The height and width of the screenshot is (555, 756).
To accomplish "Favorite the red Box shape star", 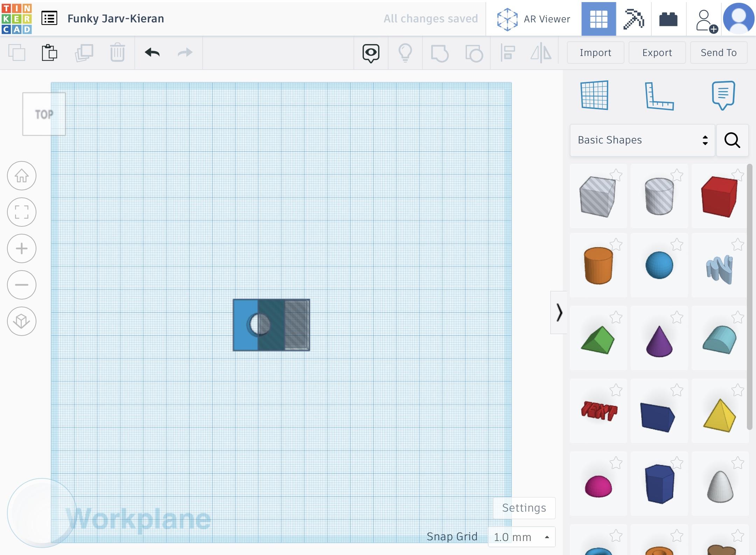I will 737,175.
